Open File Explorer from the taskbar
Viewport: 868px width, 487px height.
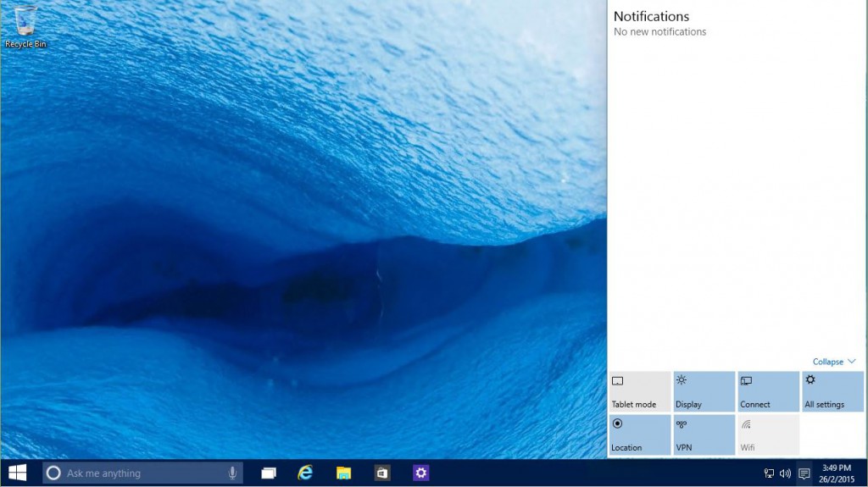(x=344, y=473)
